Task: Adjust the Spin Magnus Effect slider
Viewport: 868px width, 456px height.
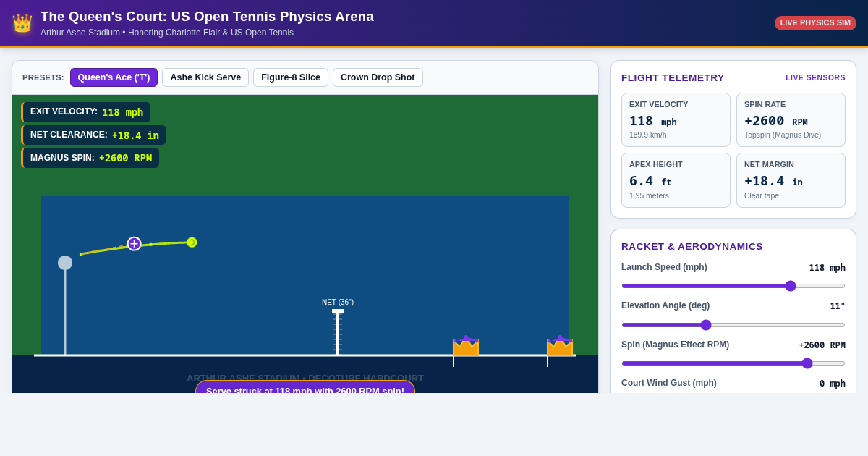Action: click(733, 363)
